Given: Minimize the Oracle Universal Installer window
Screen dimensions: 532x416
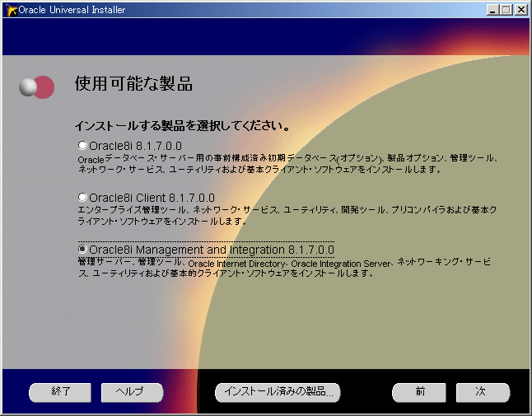Looking at the screenshot, I should tap(492, 10).
